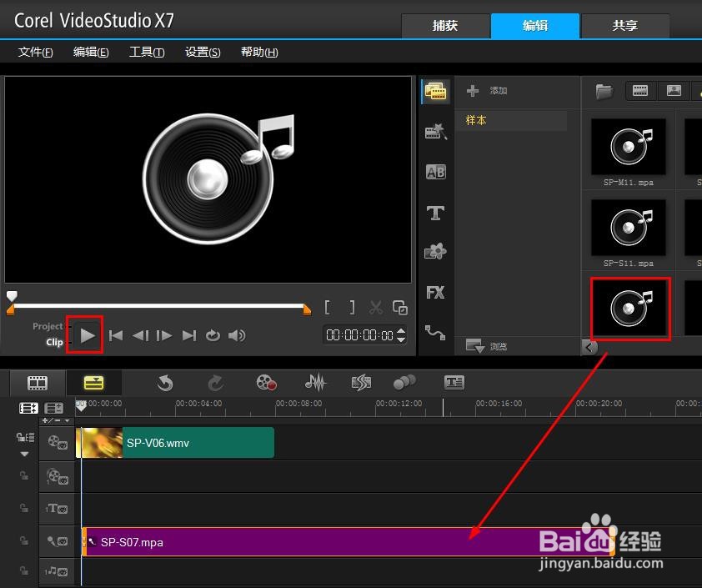Toggle ripple lock for Overlay track

click(24, 475)
